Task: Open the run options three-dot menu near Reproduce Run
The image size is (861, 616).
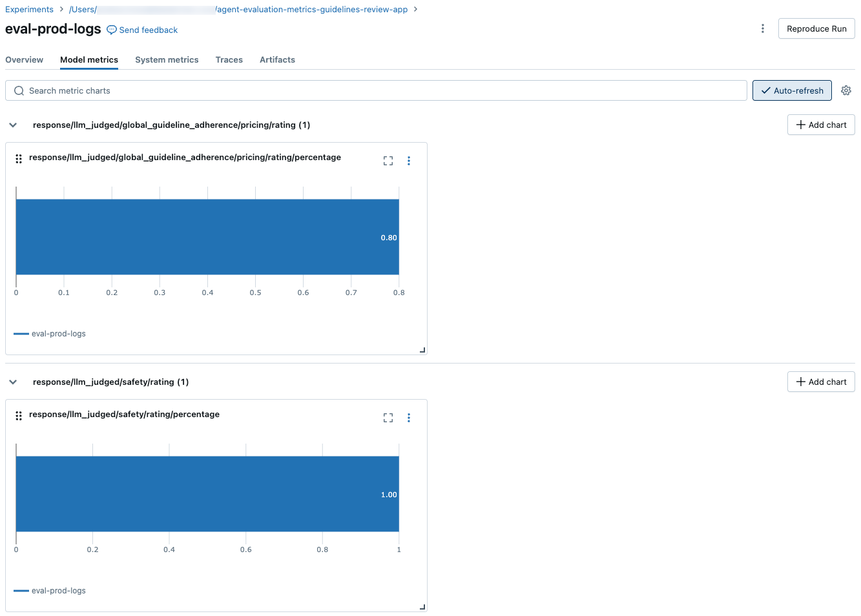Action: click(x=763, y=28)
